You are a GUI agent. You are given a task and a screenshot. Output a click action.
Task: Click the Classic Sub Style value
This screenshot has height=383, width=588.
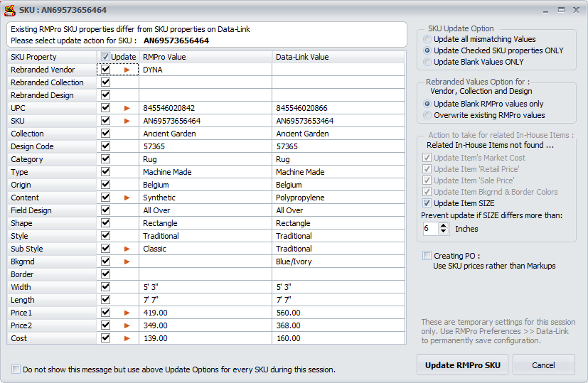coord(154,249)
